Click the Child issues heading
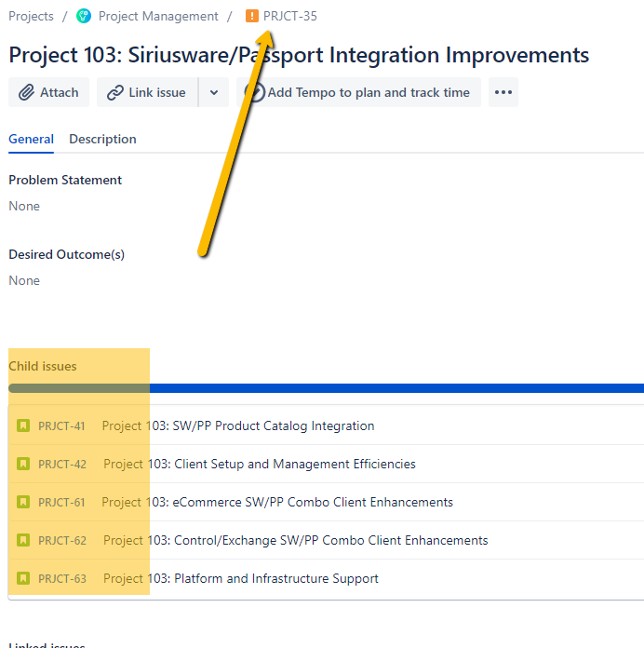Screen dimensions: 644x648 click(43, 366)
